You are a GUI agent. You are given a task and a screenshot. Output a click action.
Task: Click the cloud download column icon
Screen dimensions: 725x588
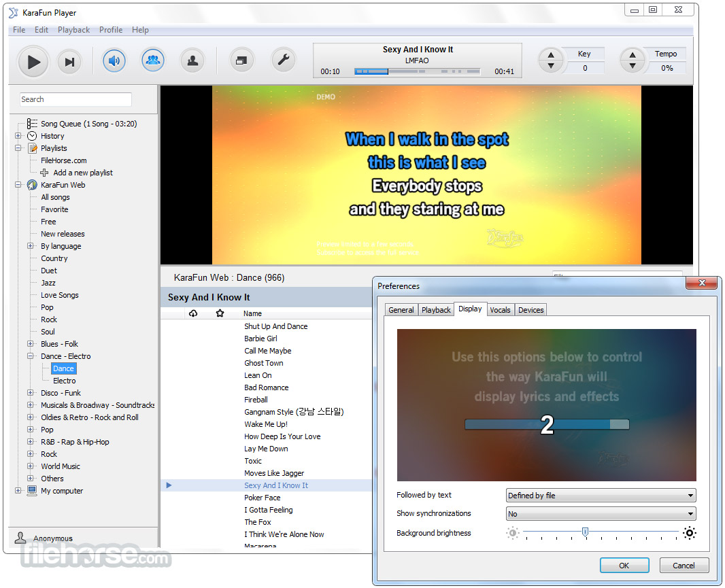[193, 313]
